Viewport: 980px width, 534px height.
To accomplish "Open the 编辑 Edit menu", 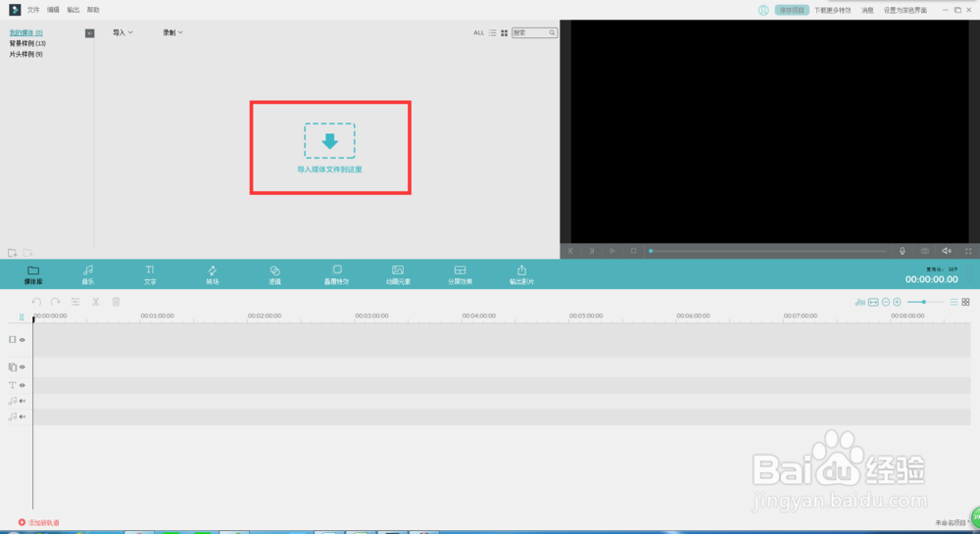I will pos(53,10).
